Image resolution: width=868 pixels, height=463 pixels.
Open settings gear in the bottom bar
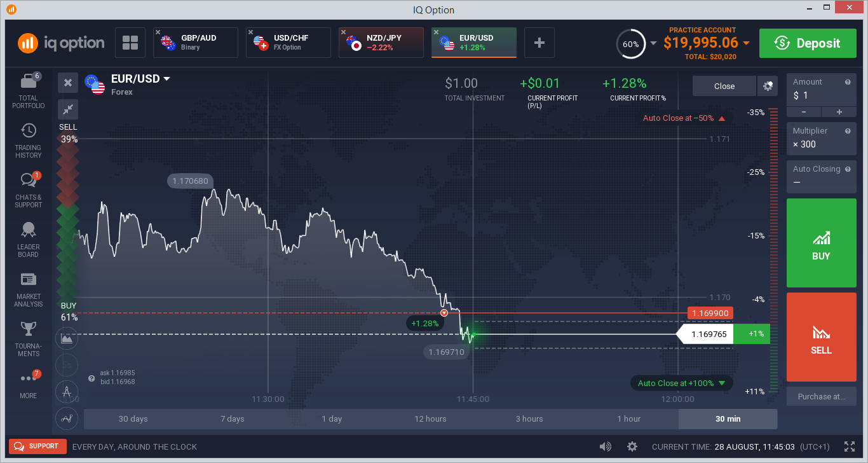[632, 446]
